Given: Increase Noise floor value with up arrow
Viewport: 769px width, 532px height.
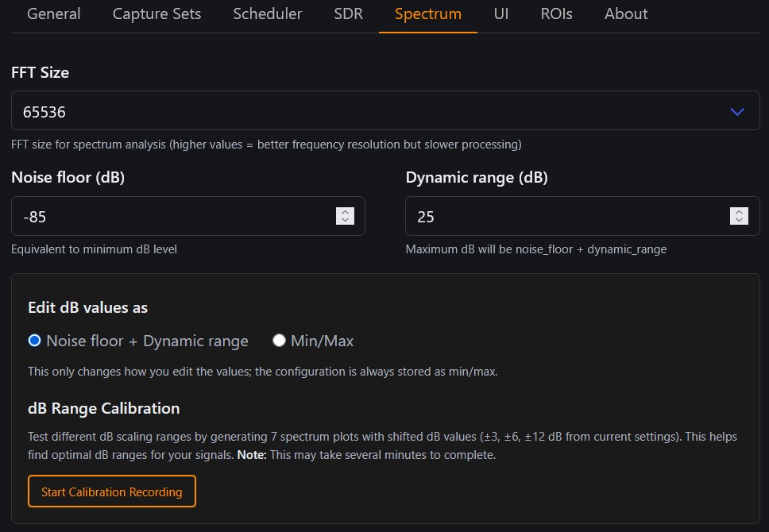Looking at the screenshot, I should tap(345, 212).
